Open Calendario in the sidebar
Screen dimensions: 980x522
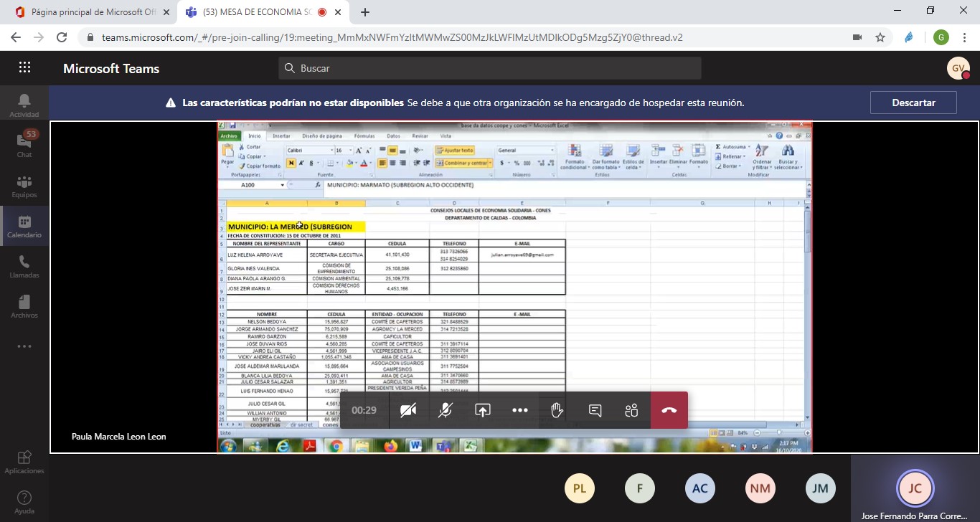(24, 226)
